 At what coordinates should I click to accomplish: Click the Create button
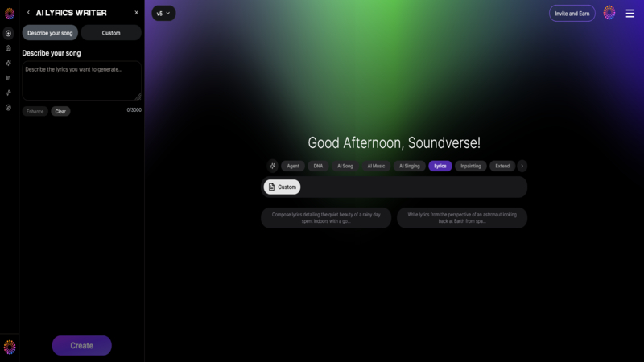82,346
